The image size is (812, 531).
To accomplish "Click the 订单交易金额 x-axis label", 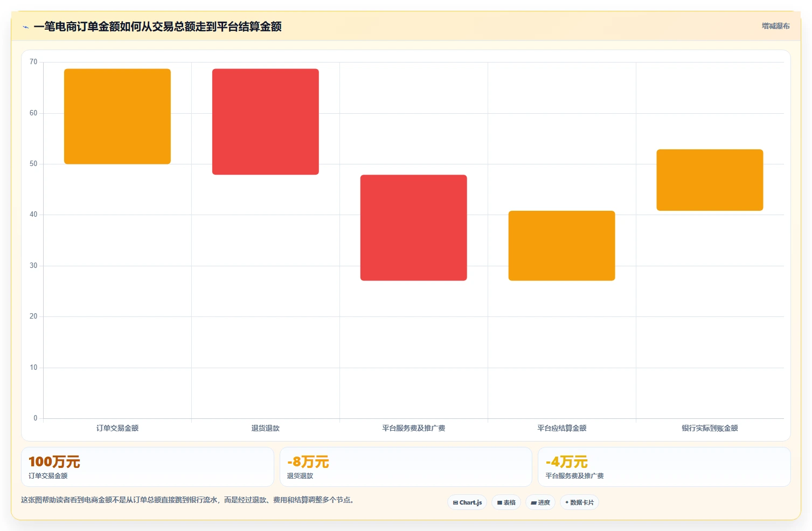I will 117,428.
